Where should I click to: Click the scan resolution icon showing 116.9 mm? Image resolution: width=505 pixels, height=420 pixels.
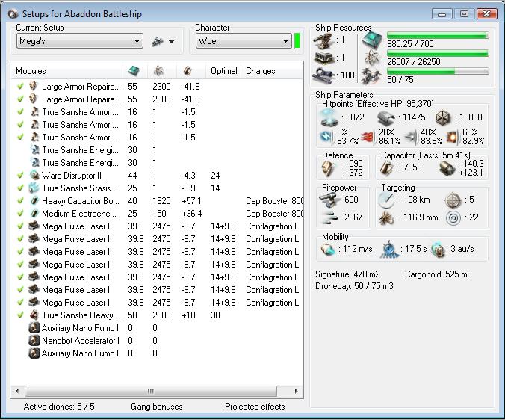(x=385, y=217)
